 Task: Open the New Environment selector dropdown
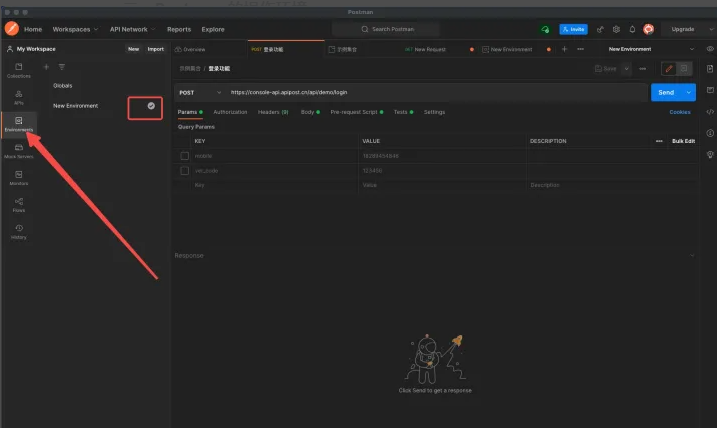(650, 49)
